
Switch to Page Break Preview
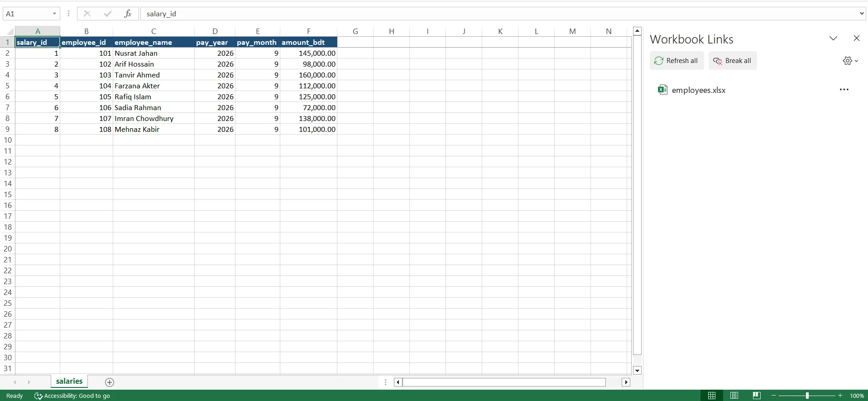click(756, 396)
